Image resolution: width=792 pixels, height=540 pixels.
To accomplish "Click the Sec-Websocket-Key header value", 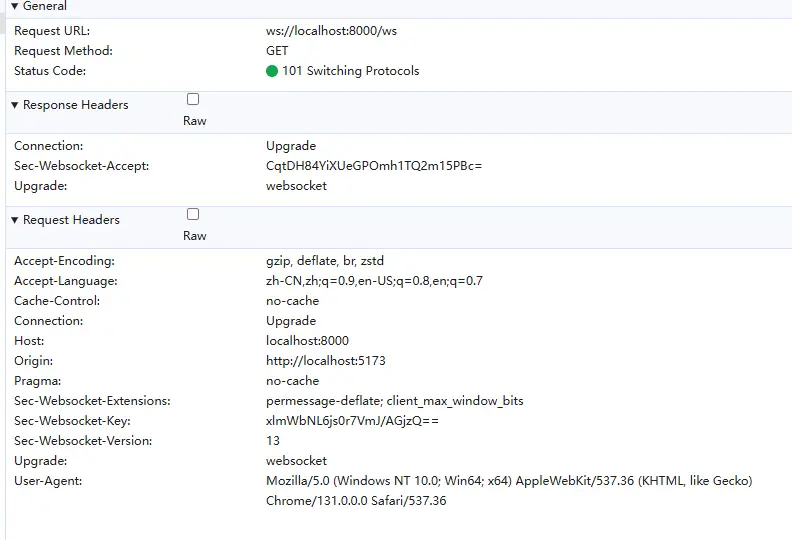I will pyautogui.click(x=352, y=421).
